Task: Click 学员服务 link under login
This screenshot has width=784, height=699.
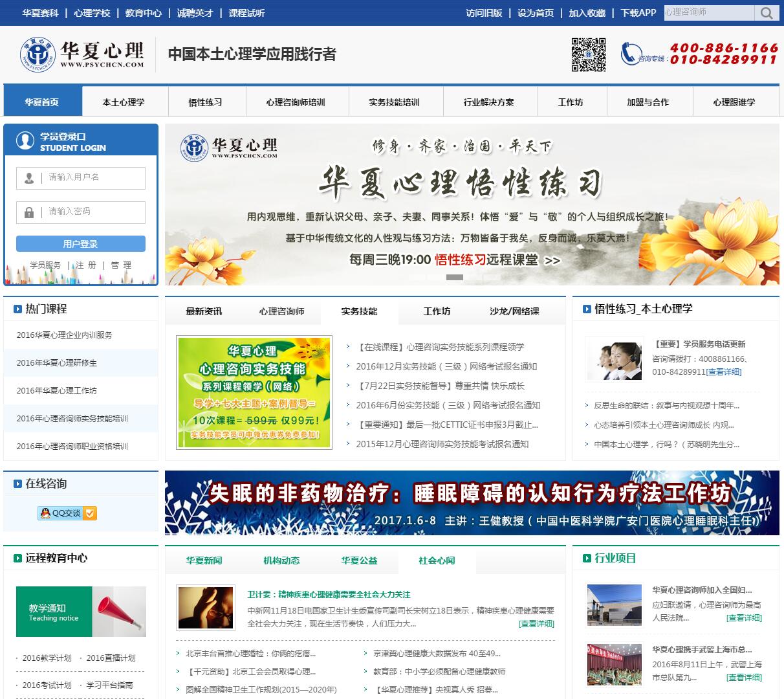Action: 45,265
